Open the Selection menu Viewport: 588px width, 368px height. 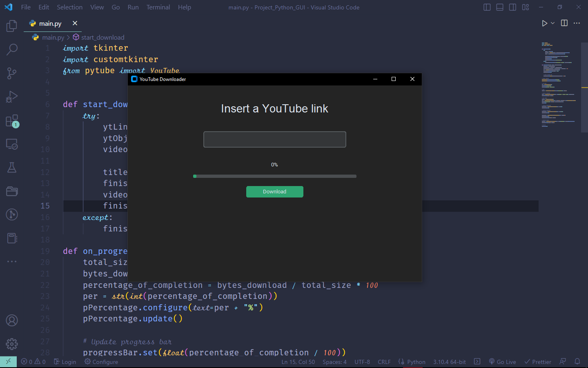click(x=69, y=7)
